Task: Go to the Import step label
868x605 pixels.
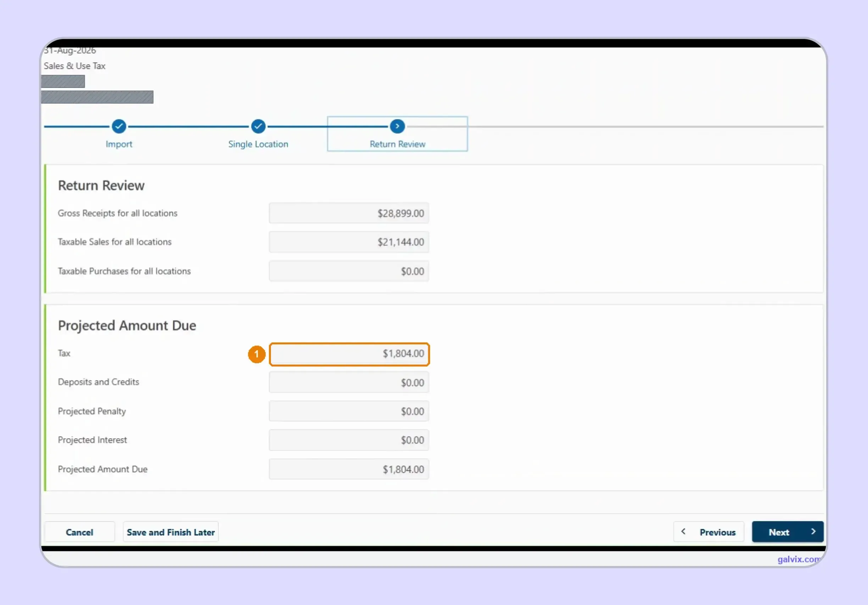Action: pyautogui.click(x=119, y=144)
